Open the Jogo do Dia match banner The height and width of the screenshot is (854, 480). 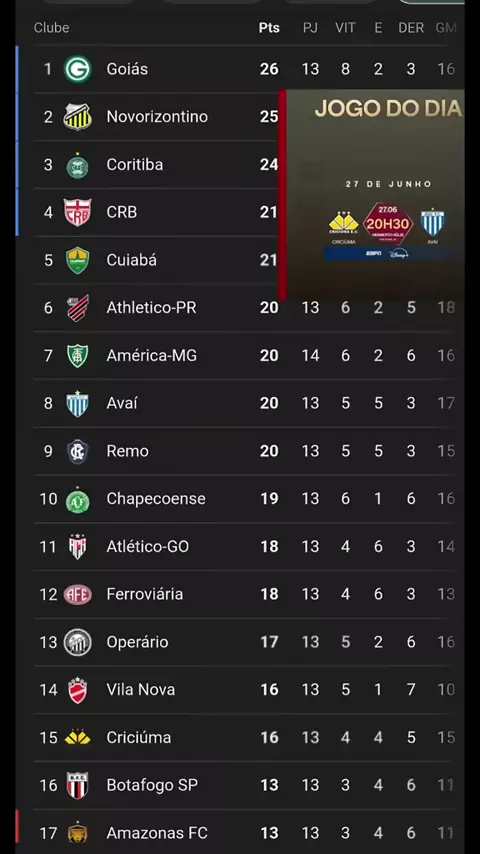pos(371,195)
